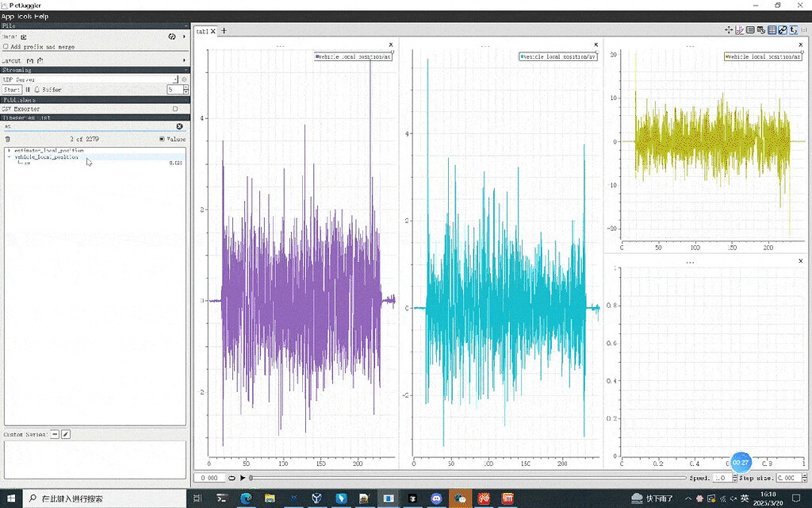The width and height of the screenshot is (812, 508).
Task: Click the Start streaming button
Action: click(x=12, y=90)
